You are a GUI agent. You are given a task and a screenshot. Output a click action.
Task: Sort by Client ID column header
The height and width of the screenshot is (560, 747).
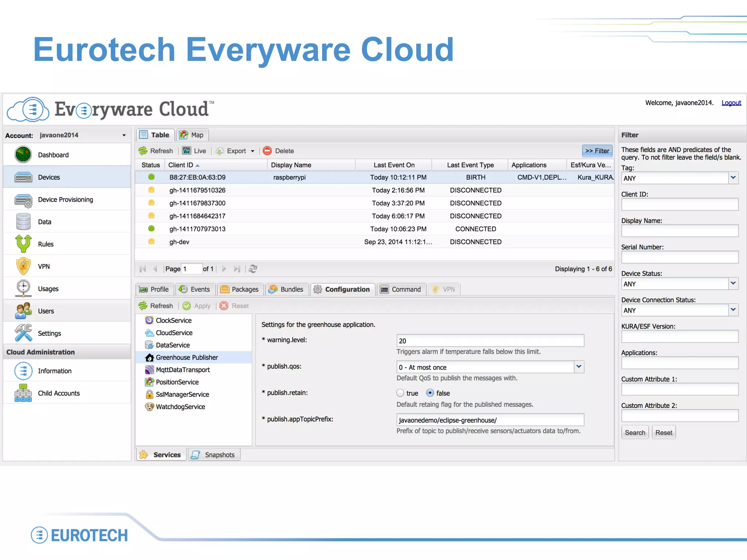click(x=216, y=165)
